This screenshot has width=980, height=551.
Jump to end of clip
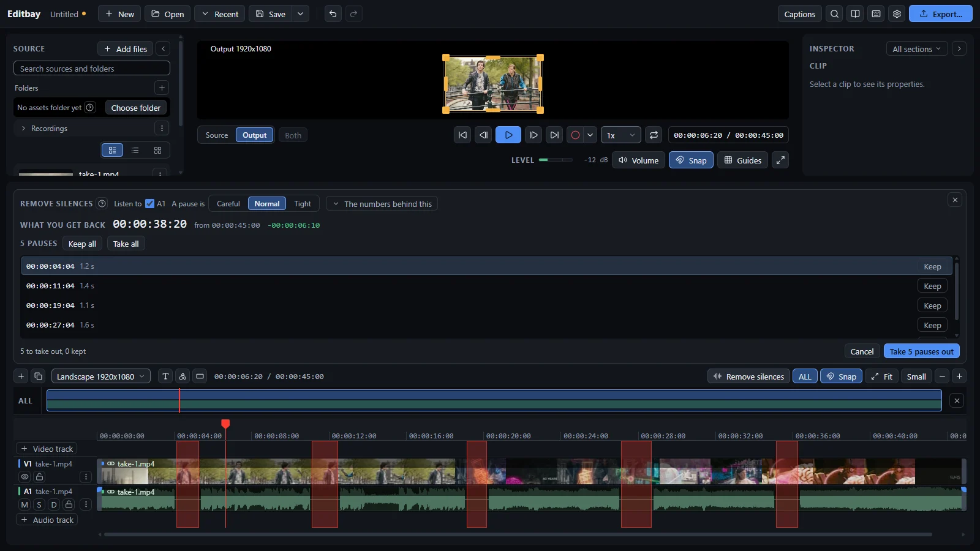pos(554,135)
